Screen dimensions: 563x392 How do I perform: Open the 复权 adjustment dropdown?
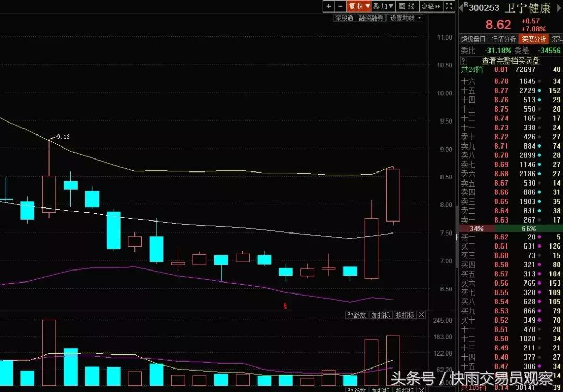[x=358, y=6]
